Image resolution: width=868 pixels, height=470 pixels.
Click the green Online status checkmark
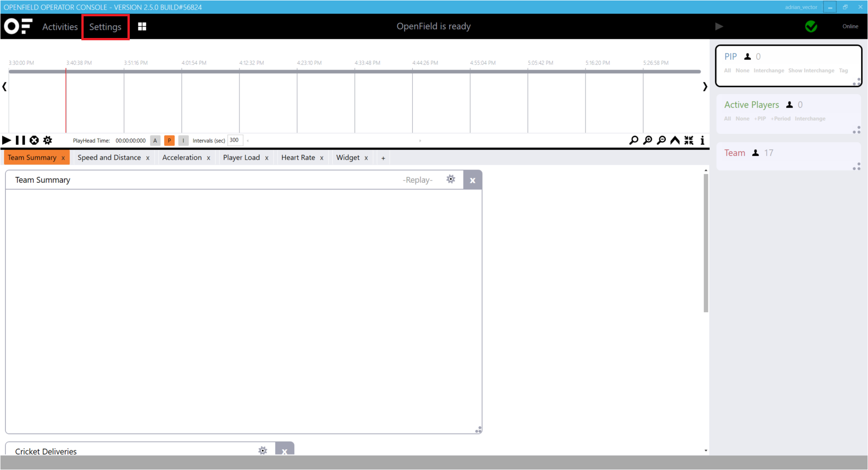pos(811,26)
